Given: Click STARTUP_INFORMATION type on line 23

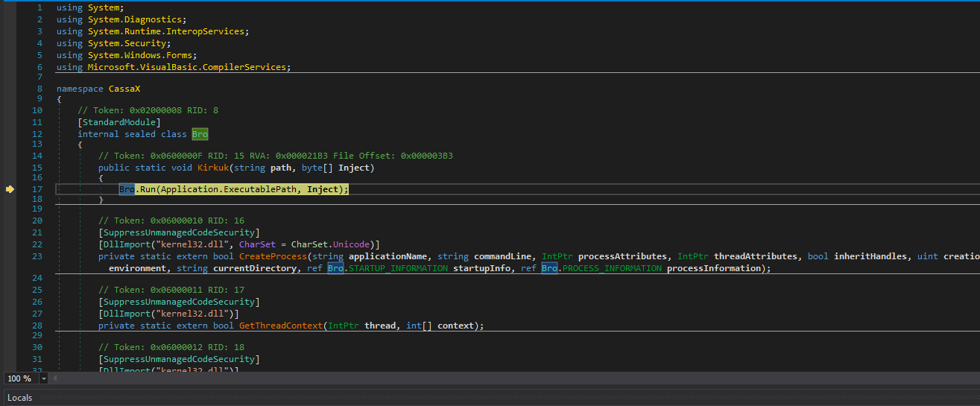Looking at the screenshot, I should click(398, 268).
